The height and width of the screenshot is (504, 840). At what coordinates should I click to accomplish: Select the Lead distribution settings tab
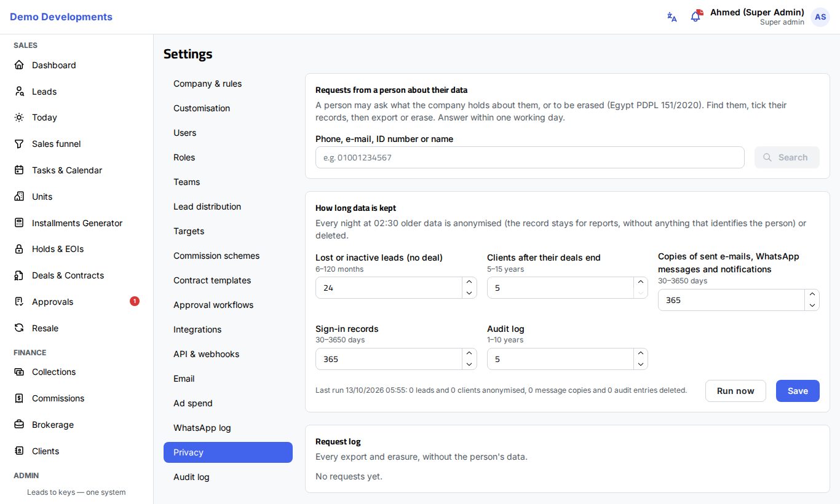228,207
